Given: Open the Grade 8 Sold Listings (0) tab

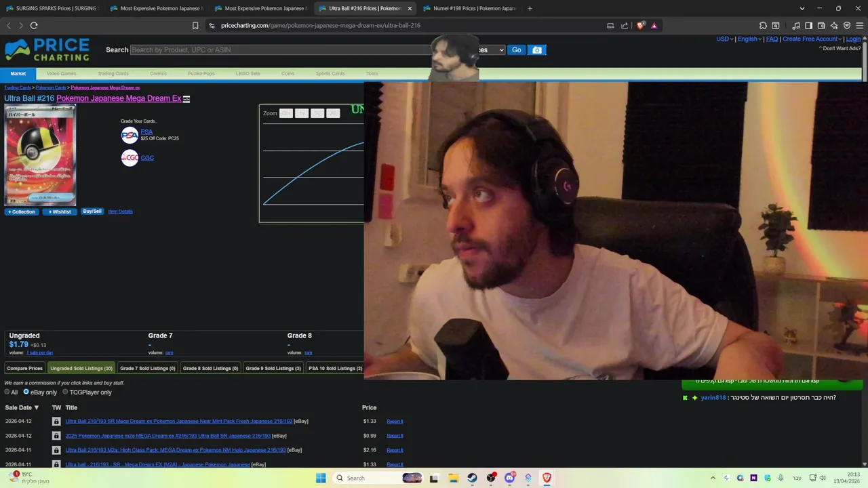Looking at the screenshot, I should [210, 368].
